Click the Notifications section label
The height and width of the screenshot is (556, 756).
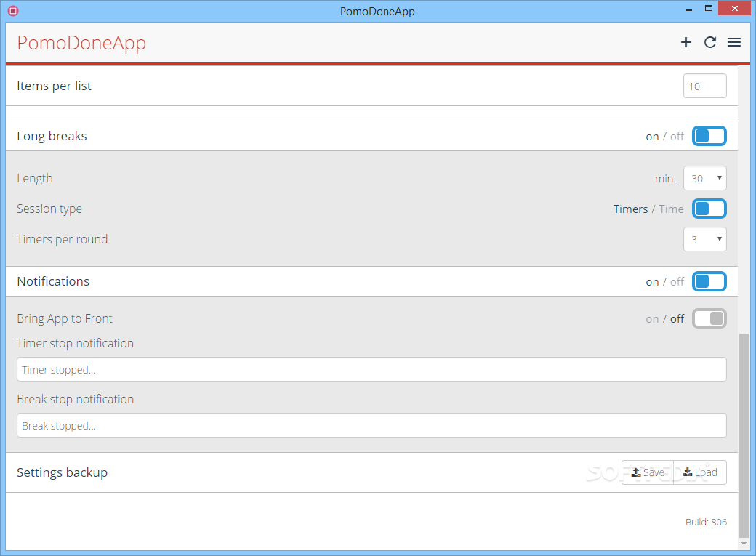53,281
